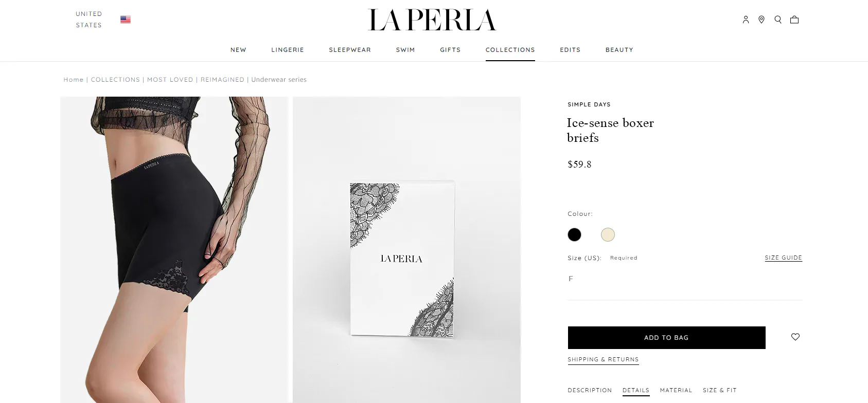The width and height of the screenshot is (868, 403).
Task: Click the La Perla logo
Action: tap(432, 20)
